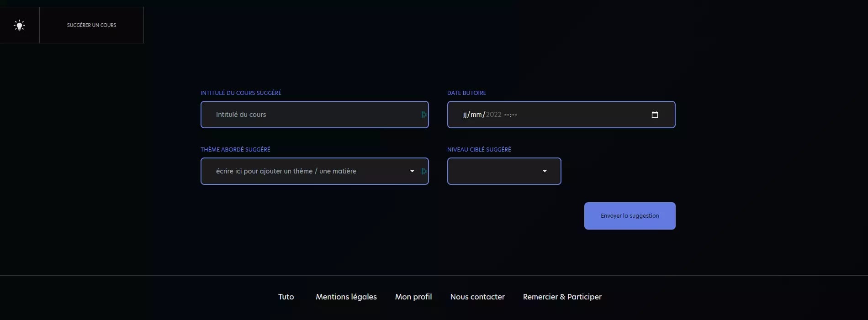This screenshot has width=868, height=320.
Task: Click the 'Nous contacter' footer link
Action: click(x=477, y=297)
